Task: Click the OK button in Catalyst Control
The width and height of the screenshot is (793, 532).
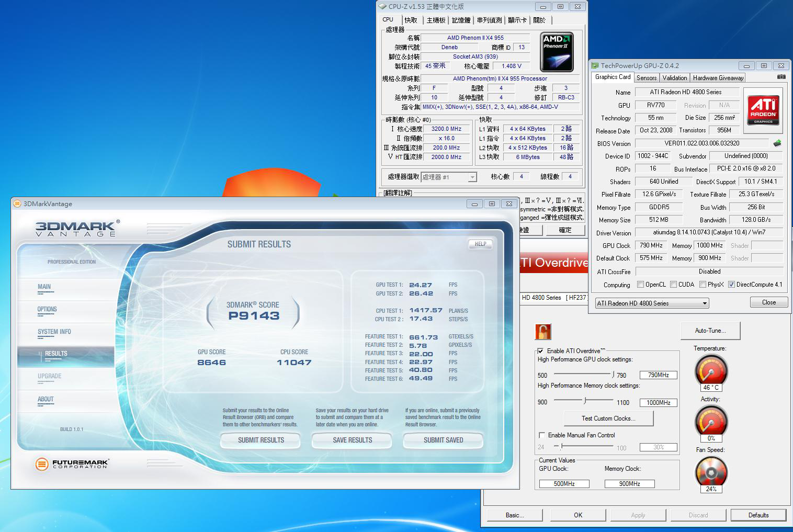Action: [578, 515]
